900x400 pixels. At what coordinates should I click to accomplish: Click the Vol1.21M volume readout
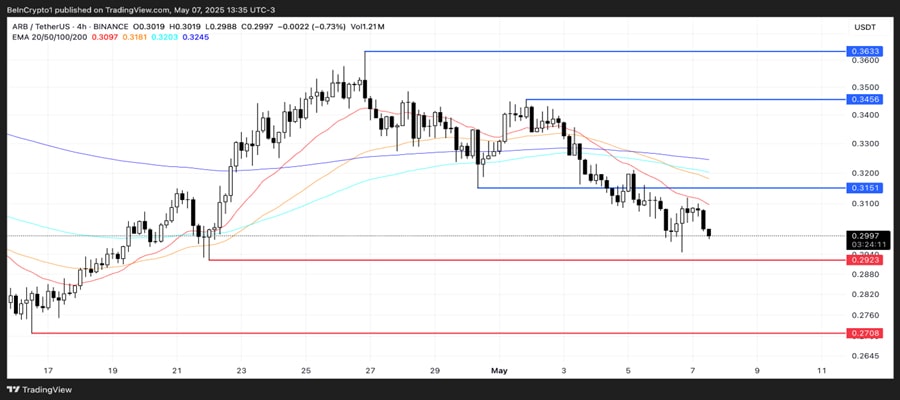coord(368,27)
